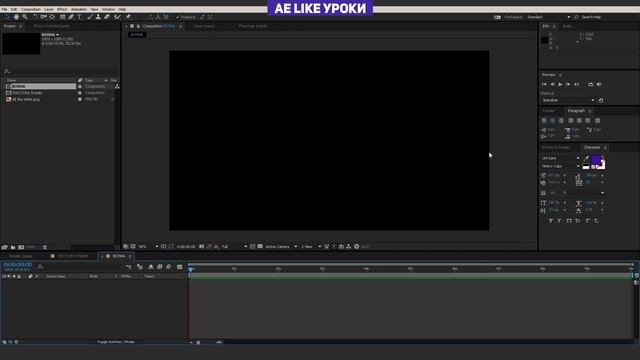Step to previous frame in Preview panel
Screen dimensions: 640x360
click(552, 84)
